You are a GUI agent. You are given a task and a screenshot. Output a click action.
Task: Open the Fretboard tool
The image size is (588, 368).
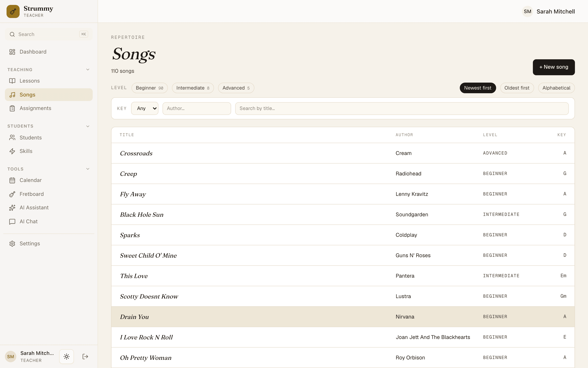point(49,194)
